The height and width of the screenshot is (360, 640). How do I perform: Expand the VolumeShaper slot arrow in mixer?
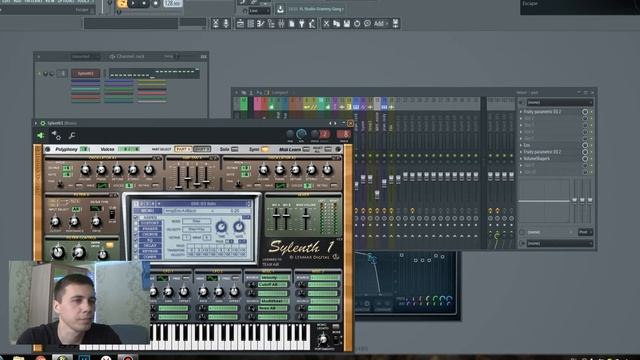(x=521, y=159)
